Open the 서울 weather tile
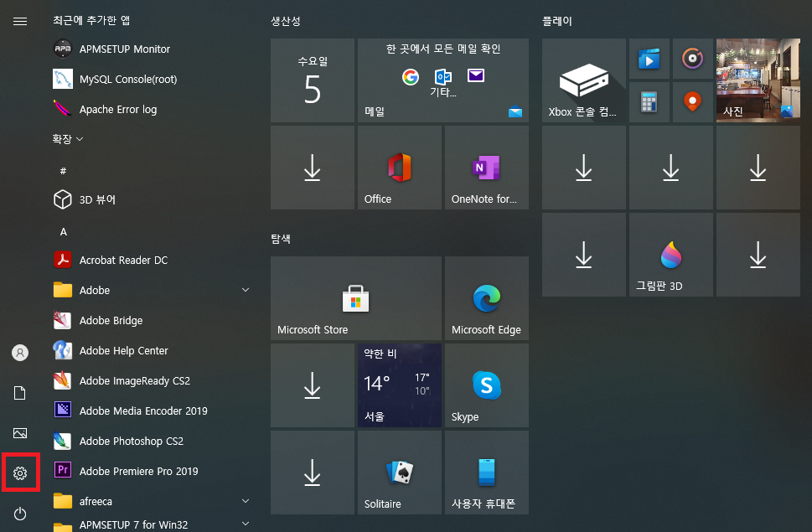 click(x=399, y=385)
